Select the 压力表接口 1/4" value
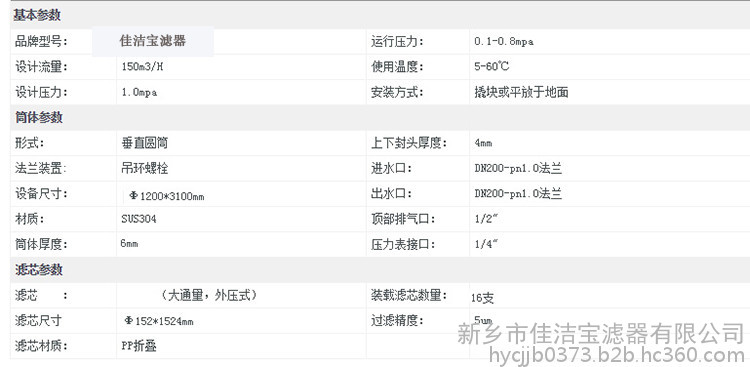Viewport: 750px width, 367px height. click(486, 245)
